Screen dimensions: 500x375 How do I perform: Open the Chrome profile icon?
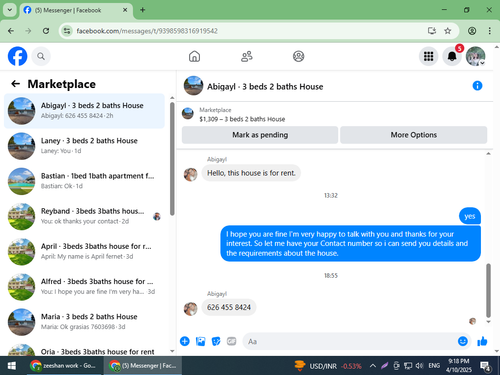[472, 31]
